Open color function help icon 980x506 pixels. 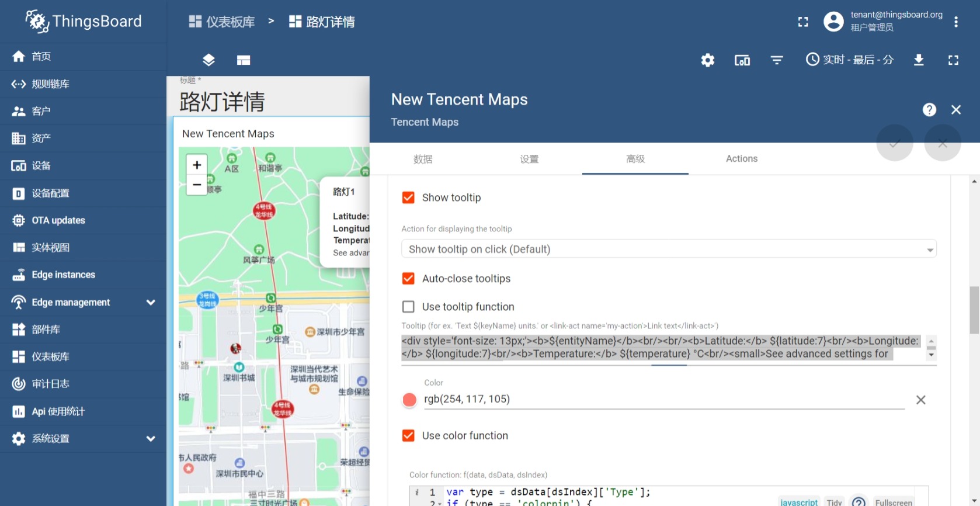(859, 502)
